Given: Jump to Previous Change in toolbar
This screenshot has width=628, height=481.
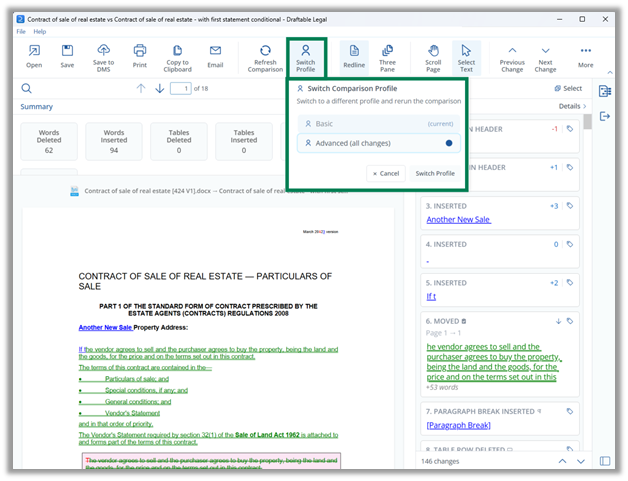Looking at the screenshot, I should pyautogui.click(x=512, y=59).
